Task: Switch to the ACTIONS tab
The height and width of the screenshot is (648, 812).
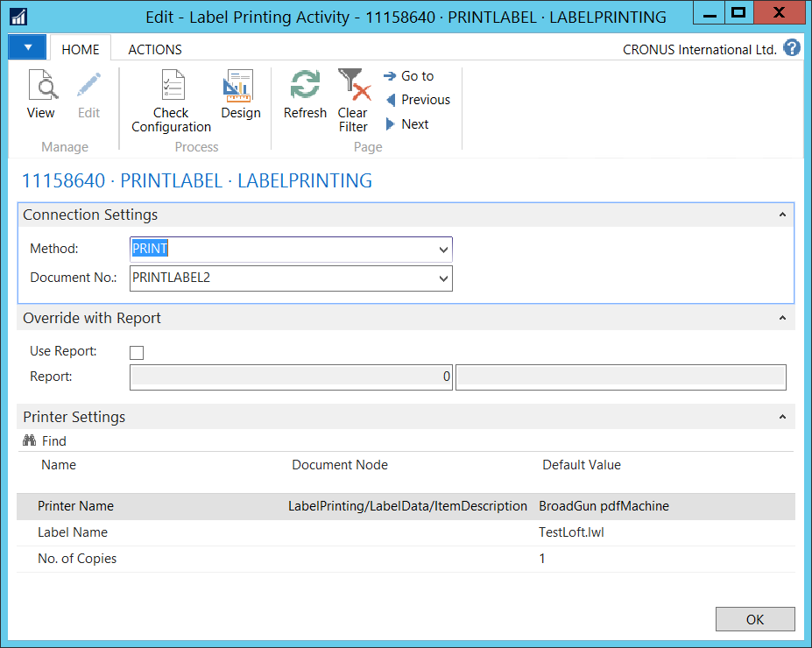Action: tap(155, 50)
